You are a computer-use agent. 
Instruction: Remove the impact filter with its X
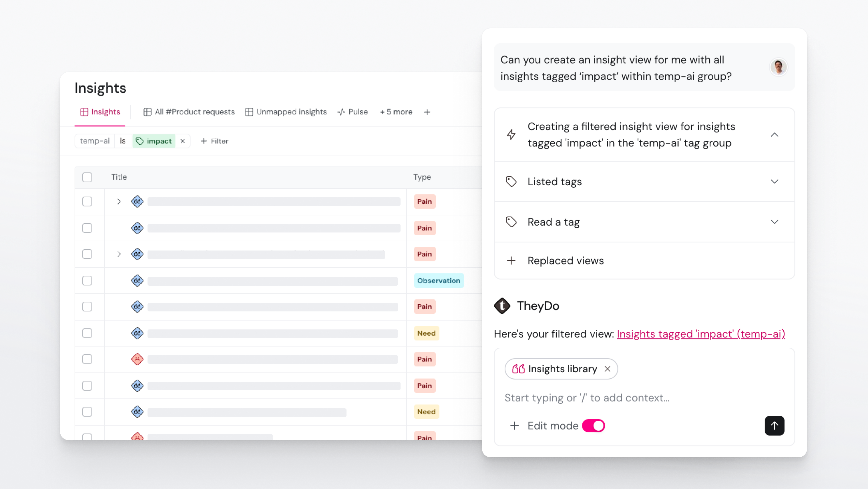[183, 141]
